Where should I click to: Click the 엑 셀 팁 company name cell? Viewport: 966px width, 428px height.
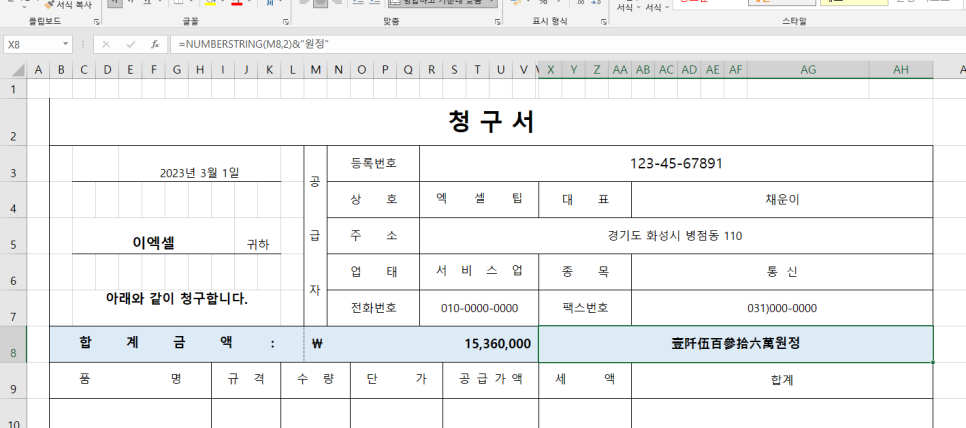click(x=479, y=200)
